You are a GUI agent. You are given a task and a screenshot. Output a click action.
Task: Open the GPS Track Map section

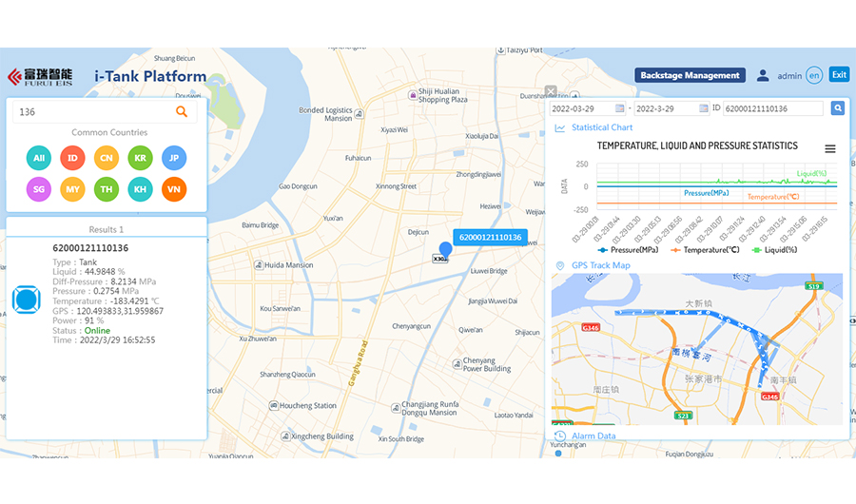[x=601, y=265]
